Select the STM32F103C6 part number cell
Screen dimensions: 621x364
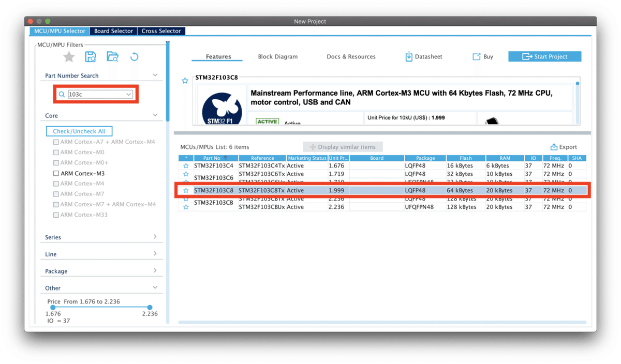(x=216, y=178)
